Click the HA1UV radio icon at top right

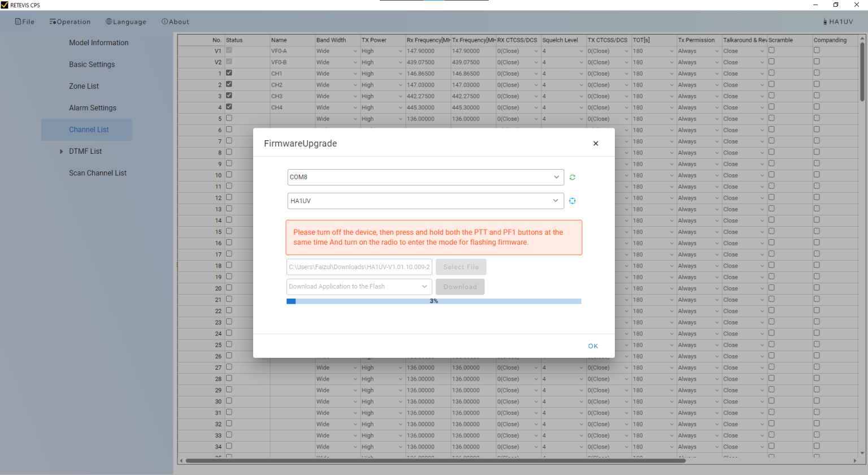(x=825, y=21)
